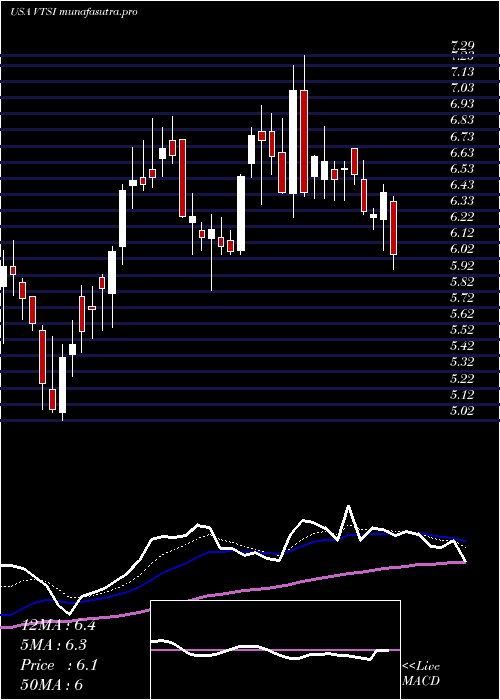Click the 7.03 price axis label

(462, 88)
